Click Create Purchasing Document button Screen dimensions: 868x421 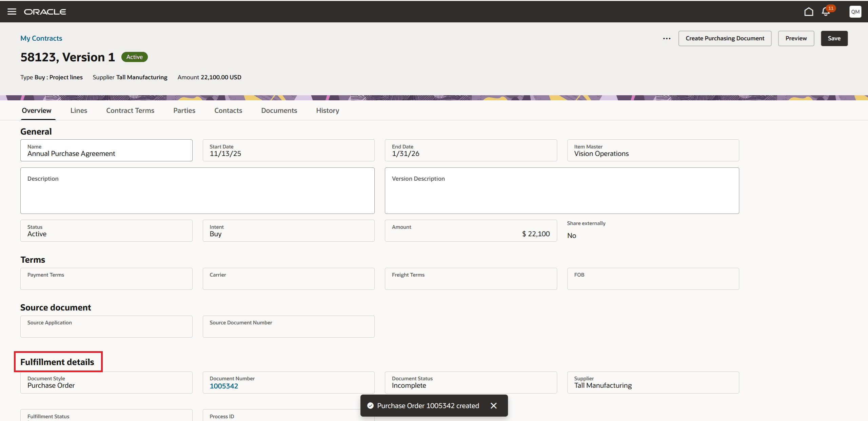(725, 39)
